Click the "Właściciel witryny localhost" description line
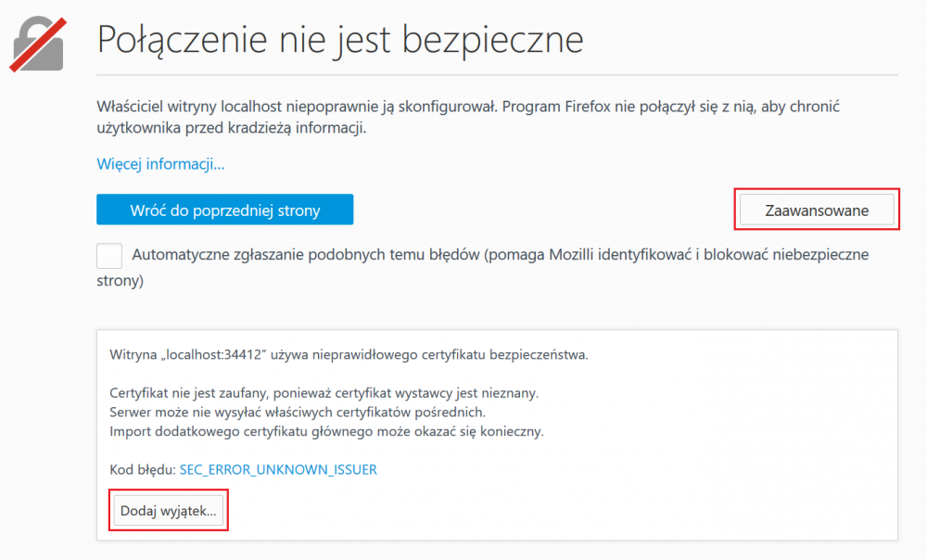Viewport: 927px width, 560px height. point(297,107)
